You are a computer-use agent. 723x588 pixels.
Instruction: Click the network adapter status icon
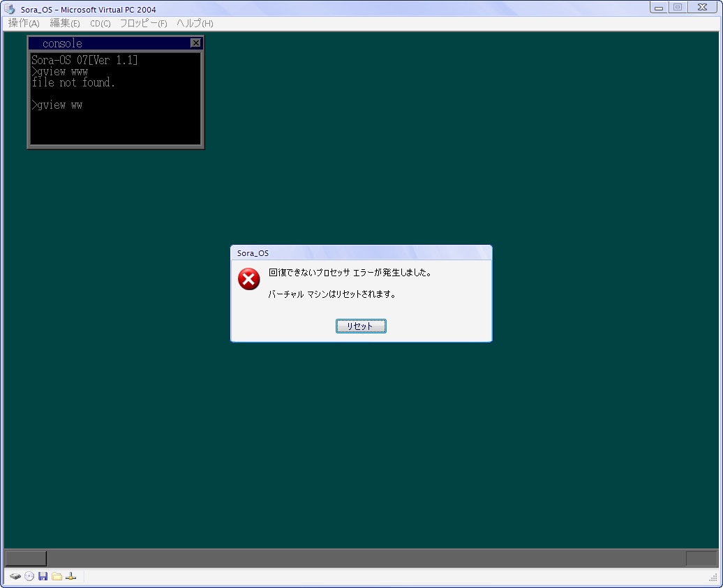coord(70,576)
